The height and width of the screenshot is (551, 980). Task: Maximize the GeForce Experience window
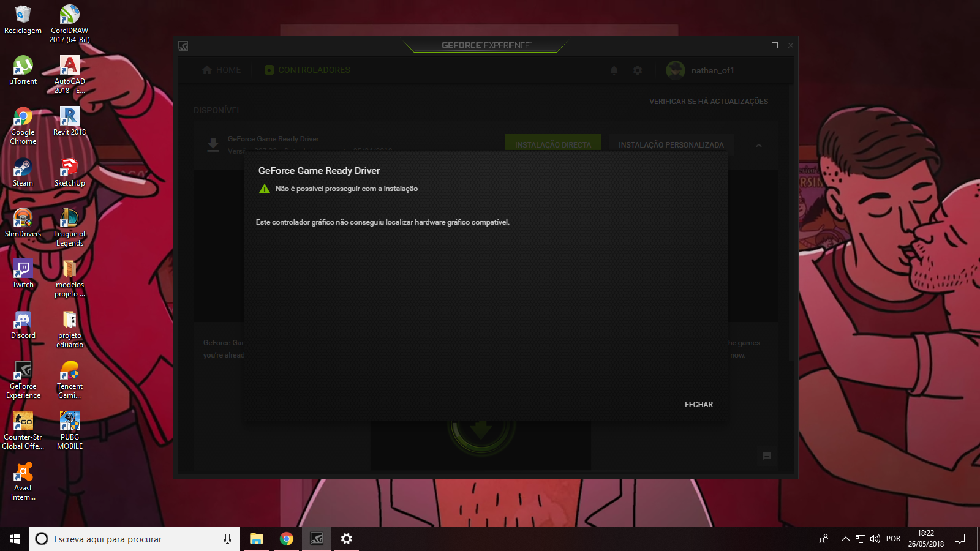click(775, 46)
